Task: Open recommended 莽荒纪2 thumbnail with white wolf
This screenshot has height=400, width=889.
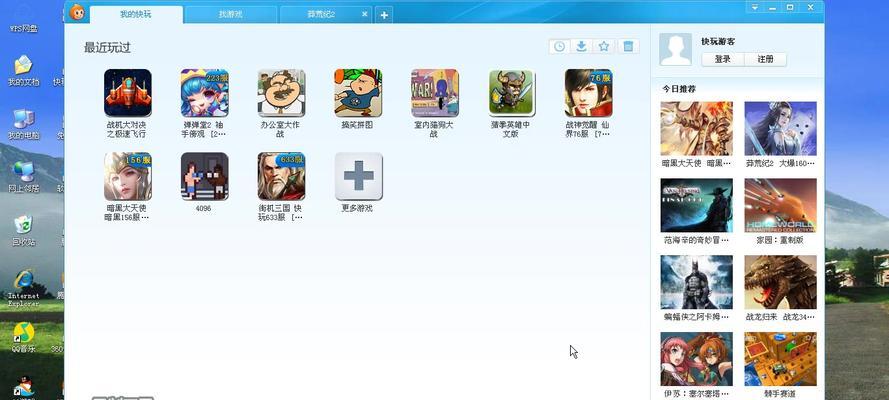Action: [780, 129]
